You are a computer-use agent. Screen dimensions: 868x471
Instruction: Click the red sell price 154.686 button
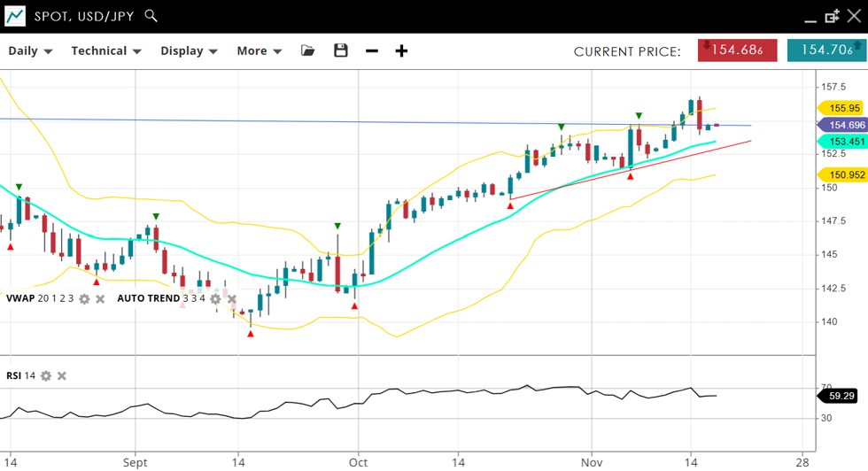pos(737,50)
